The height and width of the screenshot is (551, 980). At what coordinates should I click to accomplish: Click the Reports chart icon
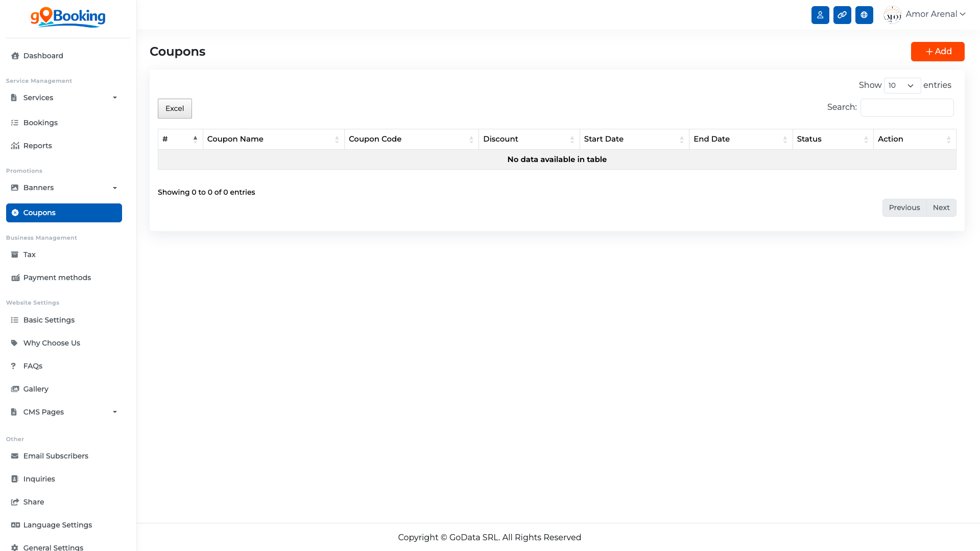click(15, 146)
